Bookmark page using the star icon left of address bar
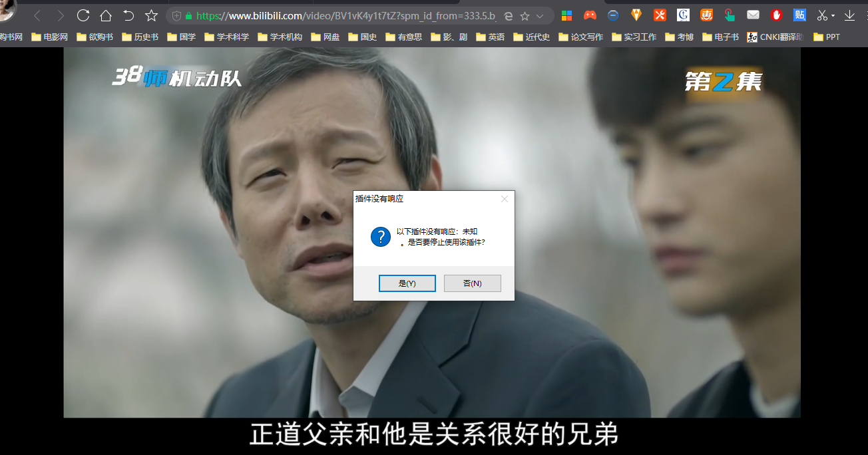 [x=151, y=15]
